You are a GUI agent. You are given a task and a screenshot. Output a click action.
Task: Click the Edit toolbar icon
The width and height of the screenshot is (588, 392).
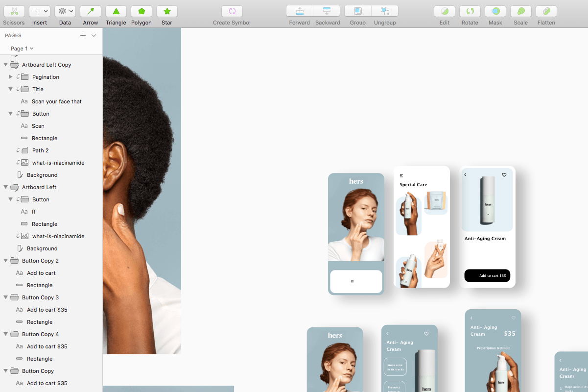click(445, 11)
